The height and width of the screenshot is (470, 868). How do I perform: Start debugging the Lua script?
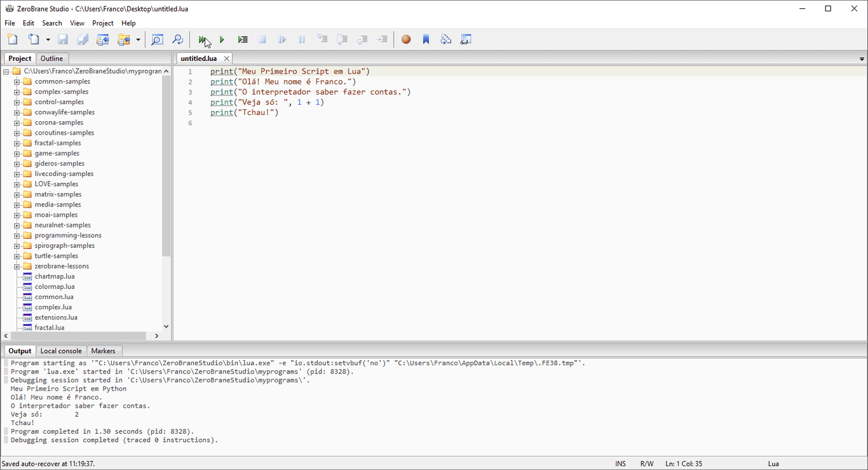click(x=201, y=39)
